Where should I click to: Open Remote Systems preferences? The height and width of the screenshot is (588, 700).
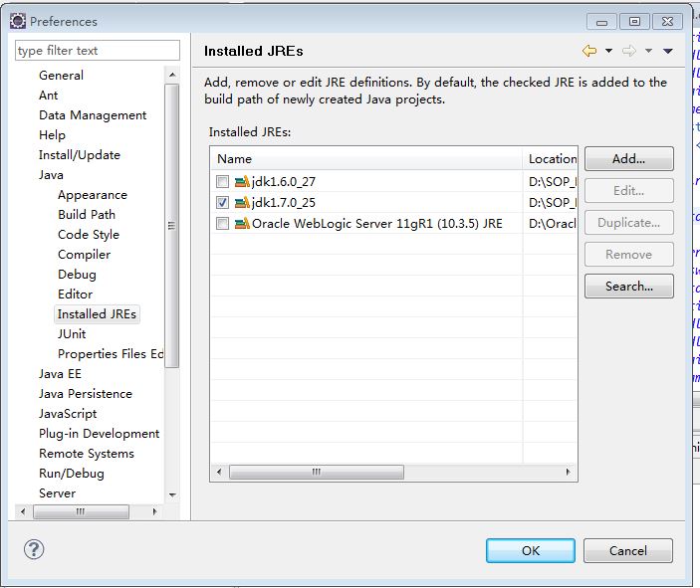tap(87, 454)
